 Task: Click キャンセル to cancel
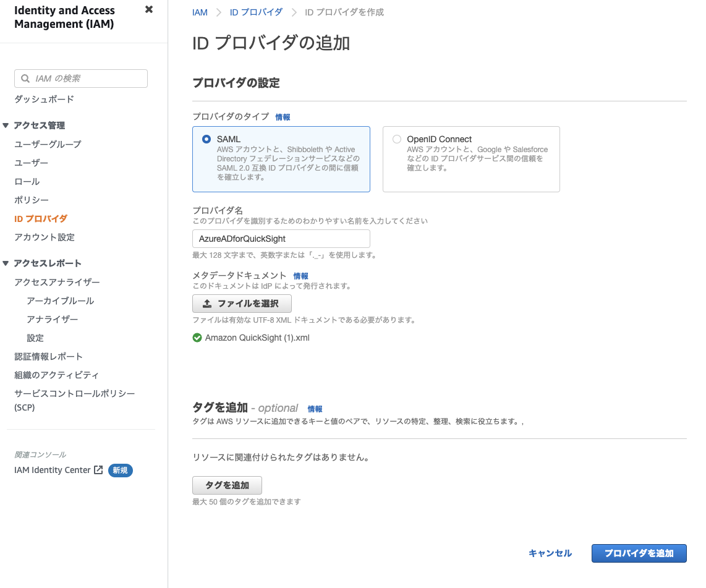550,553
